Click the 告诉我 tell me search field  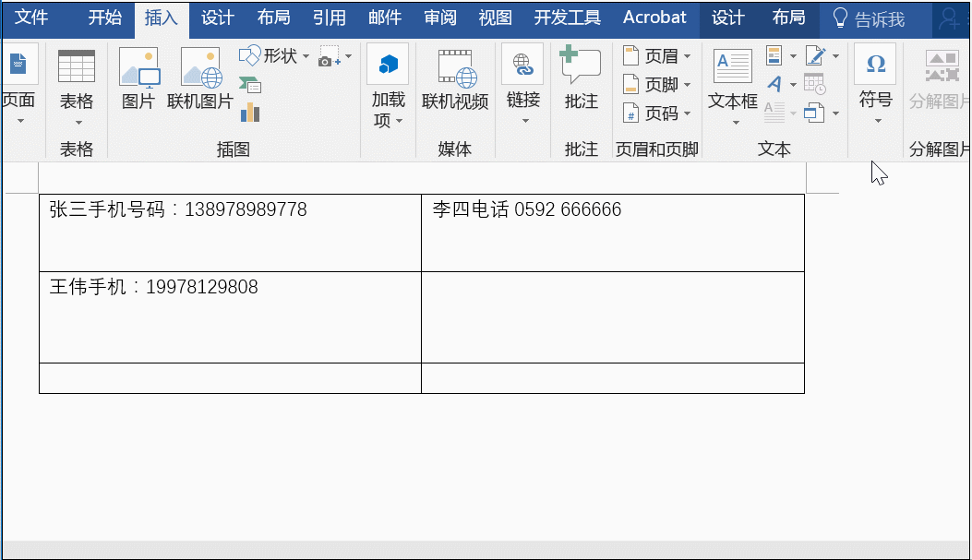coord(879,19)
